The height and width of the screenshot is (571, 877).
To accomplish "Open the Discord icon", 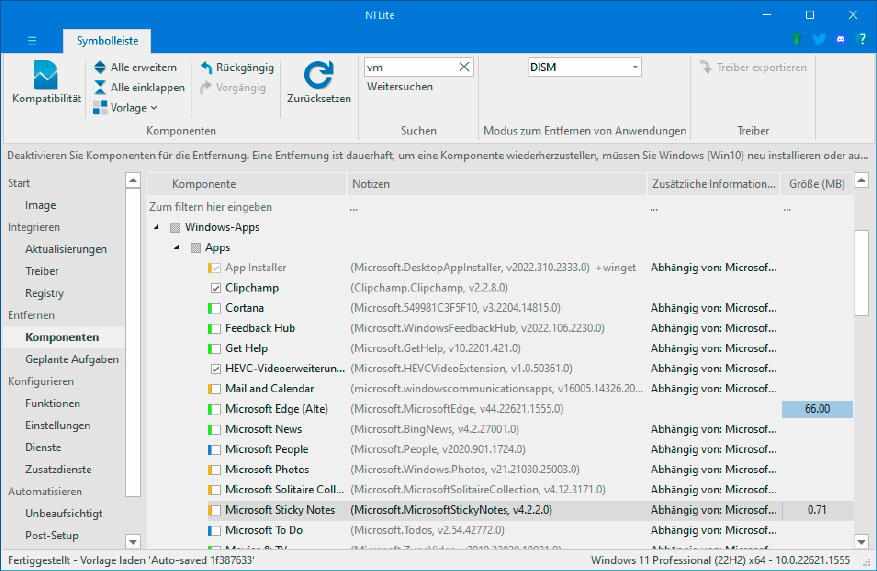I will click(x=840, y=39).
